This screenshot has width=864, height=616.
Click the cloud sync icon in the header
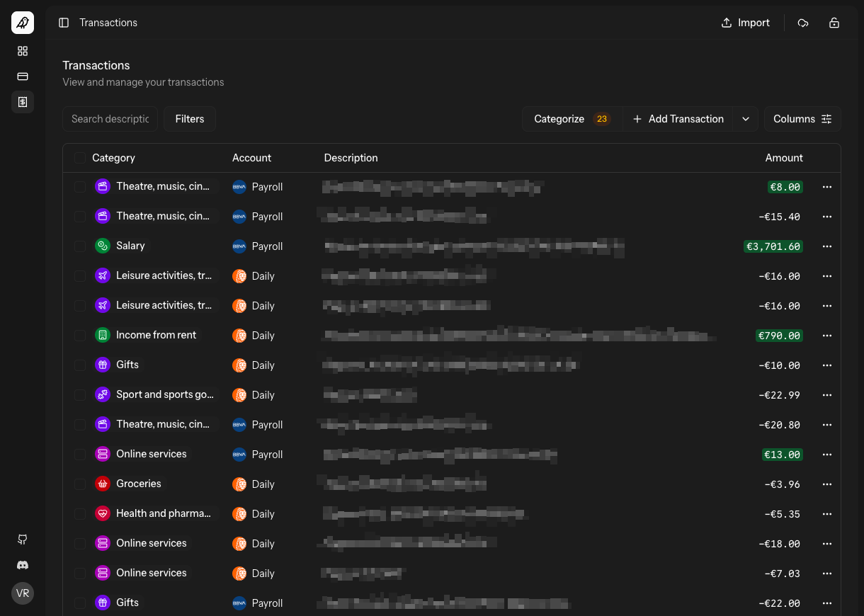pyautogui.click(x=803, y=23)
